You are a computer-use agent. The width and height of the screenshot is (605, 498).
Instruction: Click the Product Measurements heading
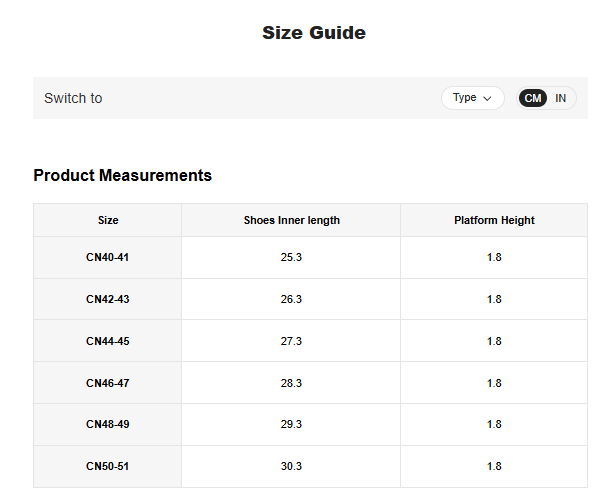coord(122,175)
